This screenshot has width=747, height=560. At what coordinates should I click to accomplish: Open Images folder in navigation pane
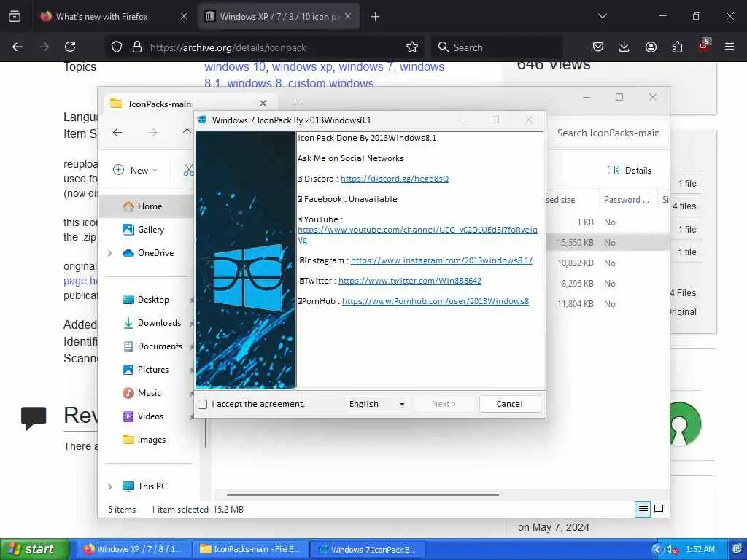tap(146, 440)
